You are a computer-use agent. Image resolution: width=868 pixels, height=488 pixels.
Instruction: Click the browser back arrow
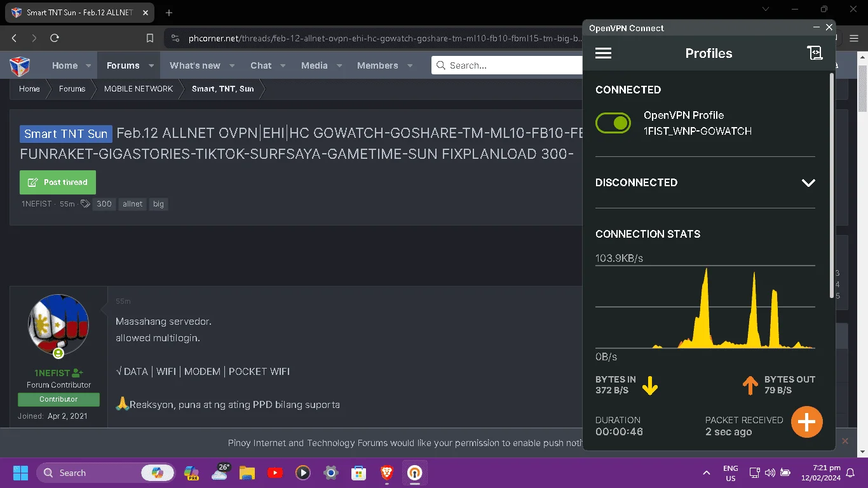point(14,38)
